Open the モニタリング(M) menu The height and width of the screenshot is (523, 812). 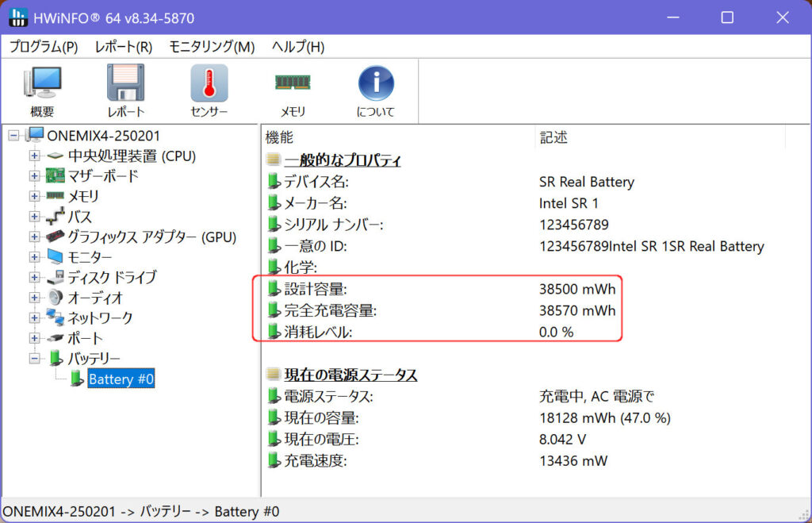[x=212, y=47]
